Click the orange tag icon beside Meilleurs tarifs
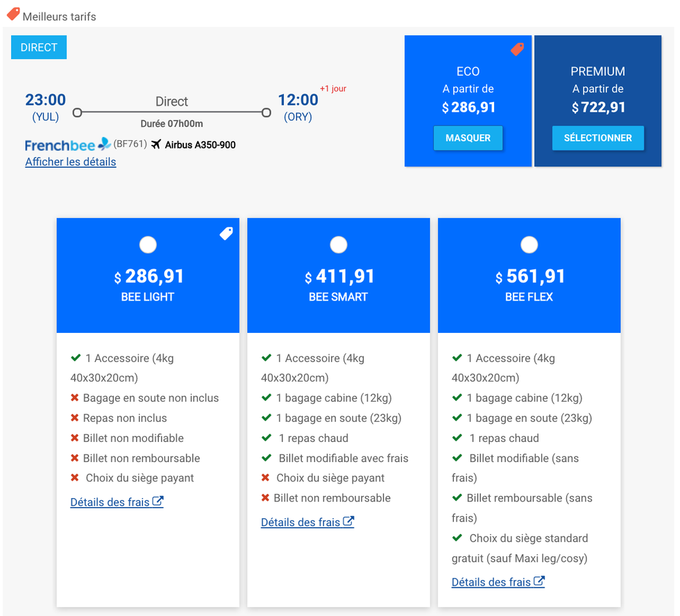 [12, 14]
